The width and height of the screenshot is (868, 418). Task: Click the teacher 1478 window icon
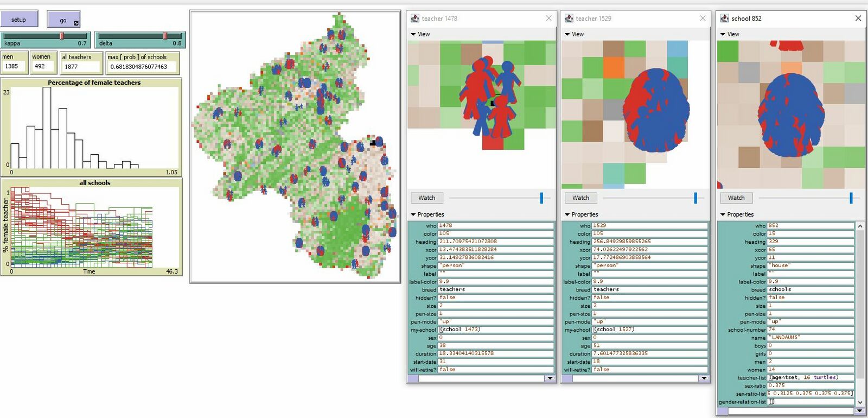coord(415,18)
